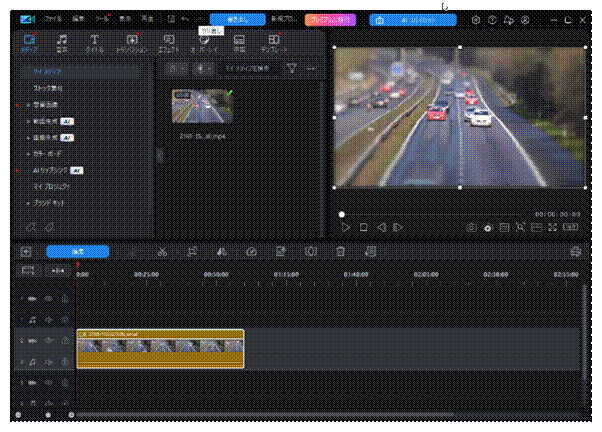Toggle visibility eye on video track 1
Screen dimensions: 602x432
tap(49, 298)
